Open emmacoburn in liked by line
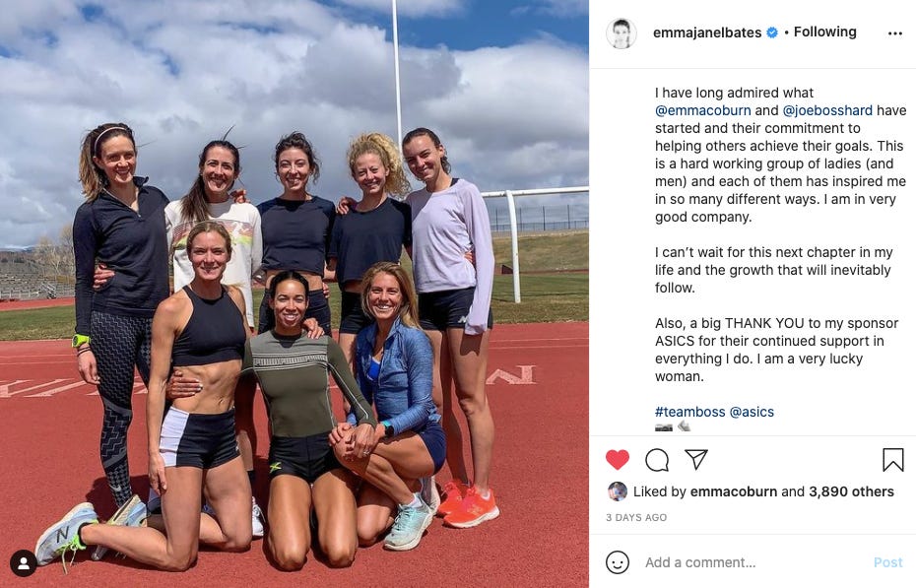Screen dimensions: 916x588 (734, 491)
